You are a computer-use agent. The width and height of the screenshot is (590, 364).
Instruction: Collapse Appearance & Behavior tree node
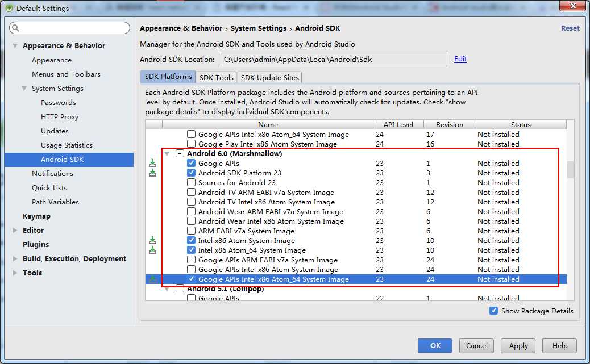(x=15, y=46)
